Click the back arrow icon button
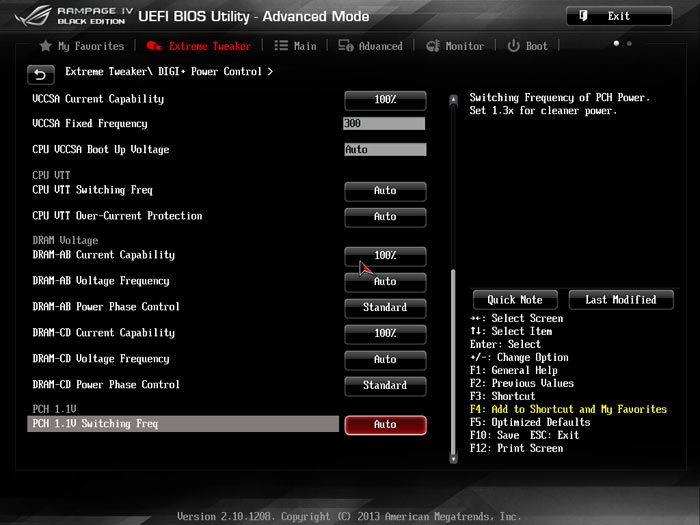The height and width of the screenshot is (525, 700). pyautogui.click(x=40, y=74)
